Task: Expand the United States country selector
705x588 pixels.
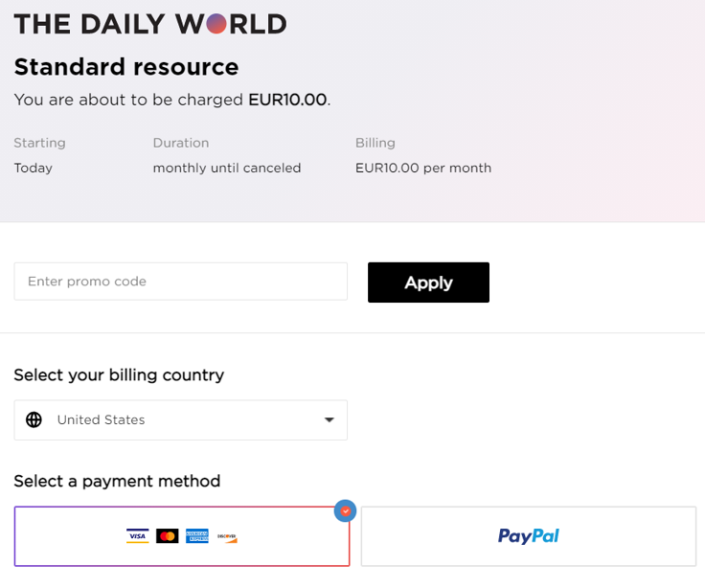Action: [181, 419]
